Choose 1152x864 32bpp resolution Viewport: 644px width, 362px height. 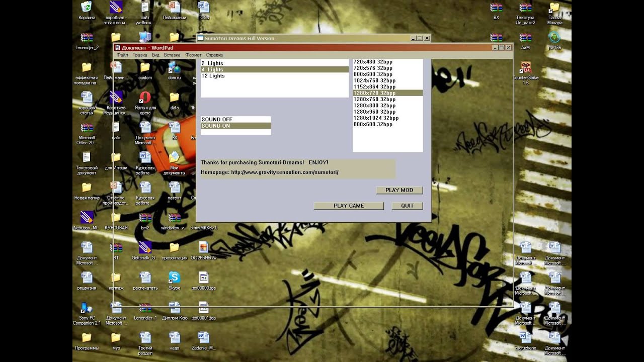pos(388,86)
